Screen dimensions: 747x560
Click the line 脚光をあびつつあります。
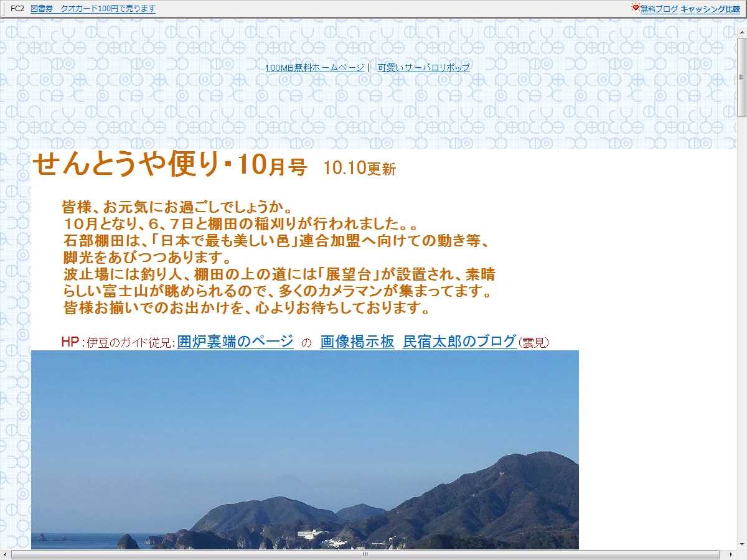[x=147, y=257]
